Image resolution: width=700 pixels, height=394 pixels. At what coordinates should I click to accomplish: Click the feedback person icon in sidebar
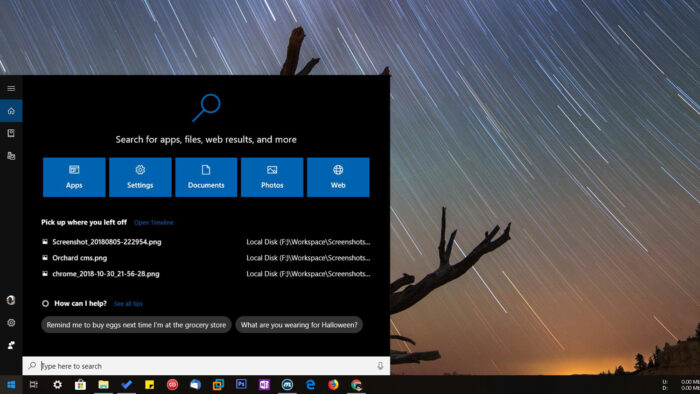point(11,344)
